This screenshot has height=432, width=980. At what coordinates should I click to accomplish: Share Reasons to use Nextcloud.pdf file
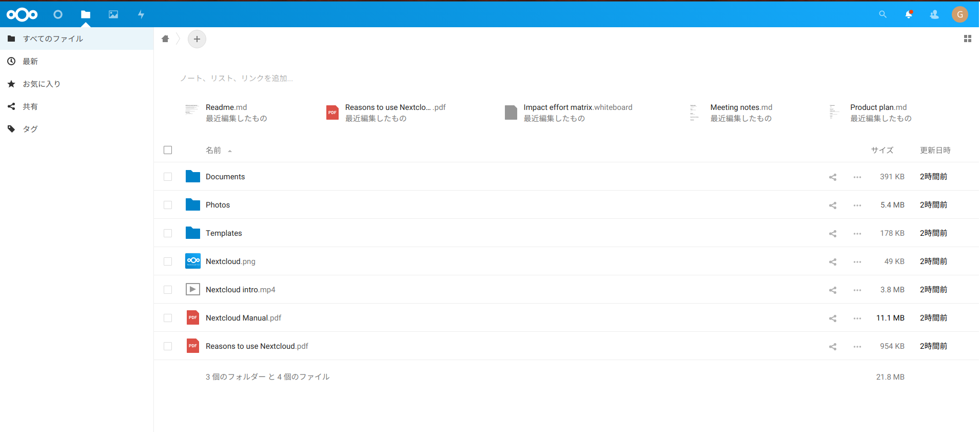pos(833,346)
